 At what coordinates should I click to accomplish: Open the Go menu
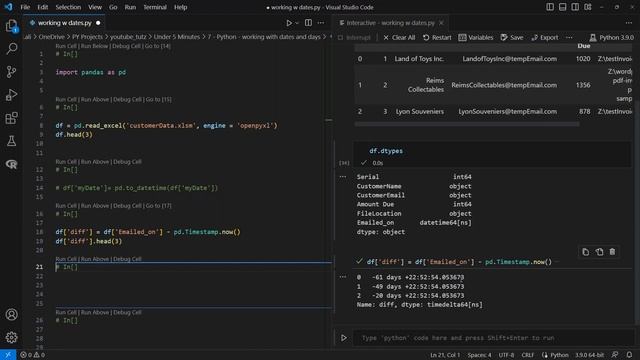pos(113,7)
